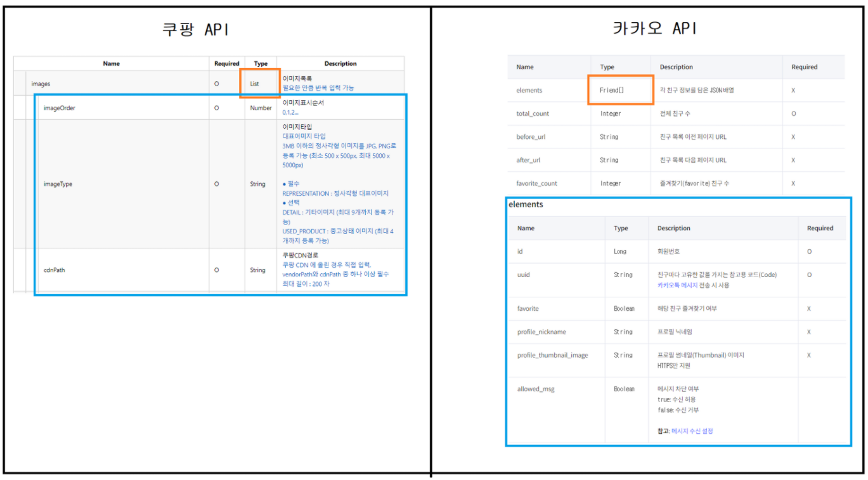Click the "imageOrder" name cell
This screenshot has height=480, width=868.
tap(60, 108)
